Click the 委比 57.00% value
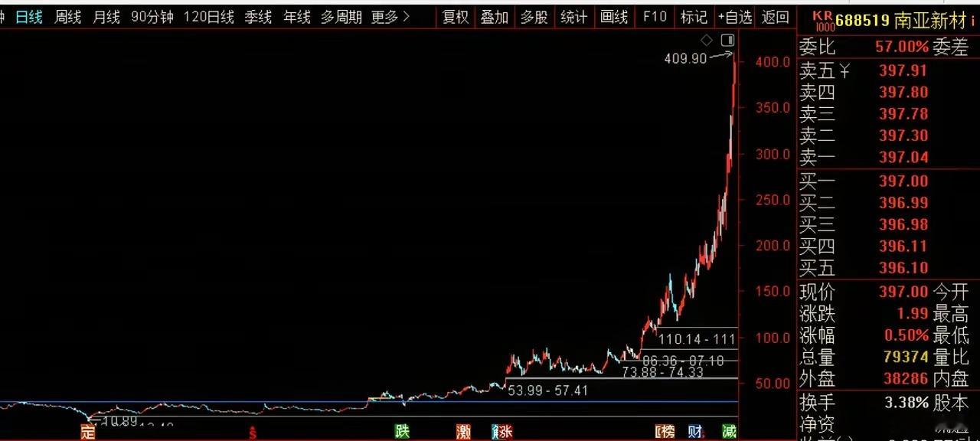Viewport: 980px width, 441px height. click(901, 47)
